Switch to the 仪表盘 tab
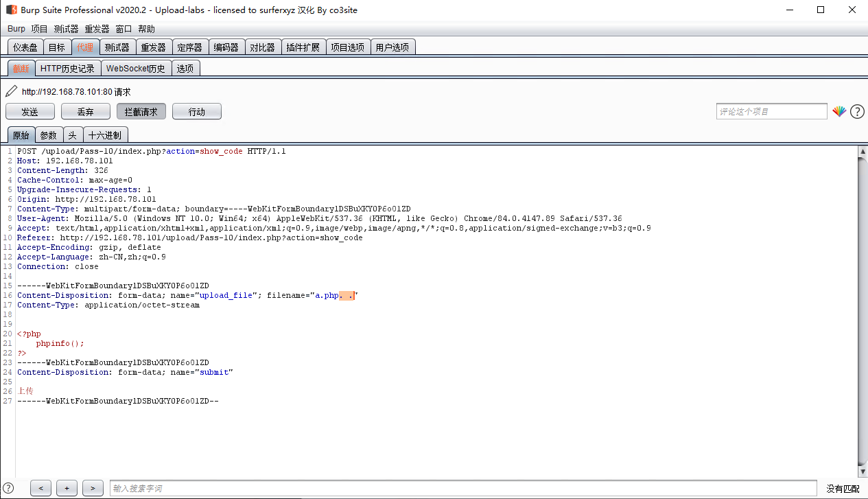868x499 pixels. pos(25,47)
